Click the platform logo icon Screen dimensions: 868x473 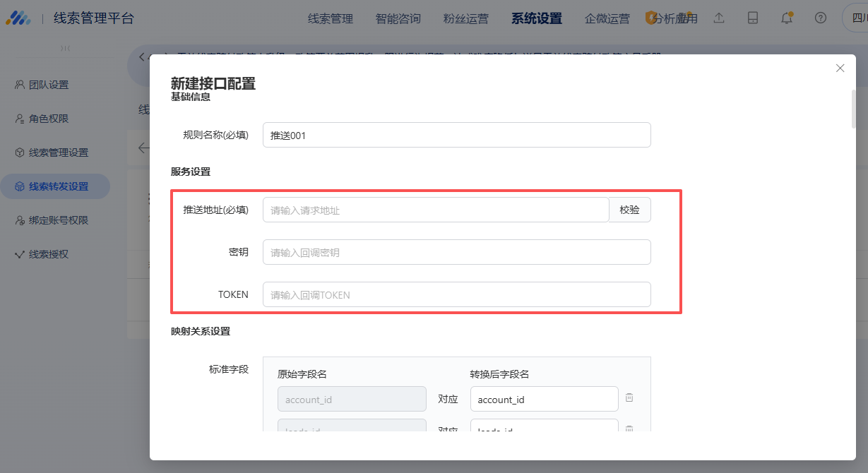coord(18,18)
